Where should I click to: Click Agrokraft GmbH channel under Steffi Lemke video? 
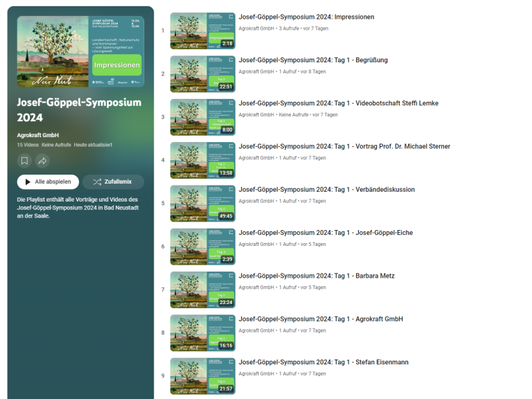[256, 115]
